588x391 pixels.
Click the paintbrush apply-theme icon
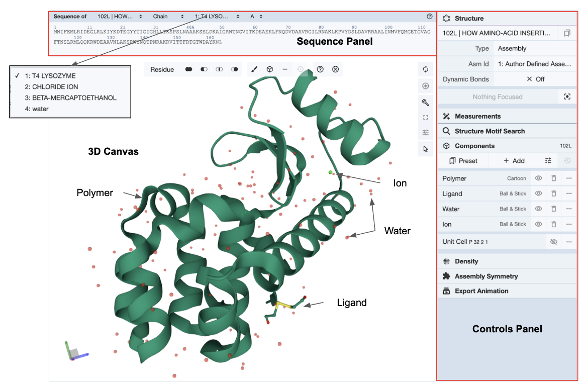coord(254,69)
